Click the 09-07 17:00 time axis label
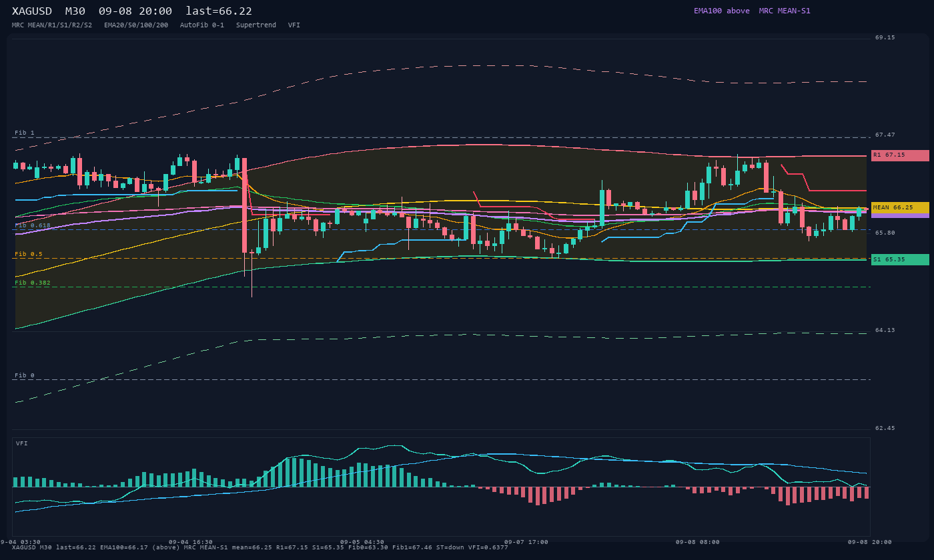 pyautogui.click(x=526, y=542)
